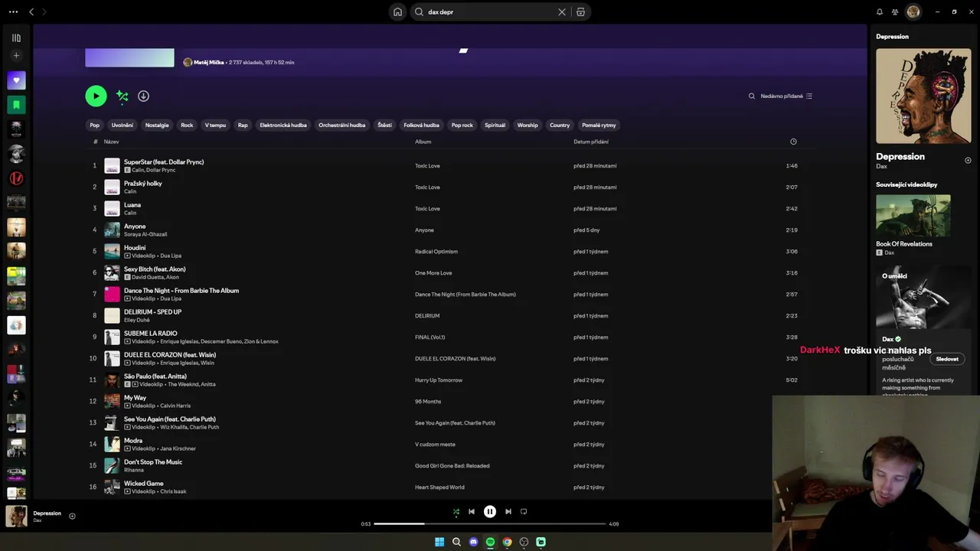Open Liked Songs in the sidebar

coord(16,80)
